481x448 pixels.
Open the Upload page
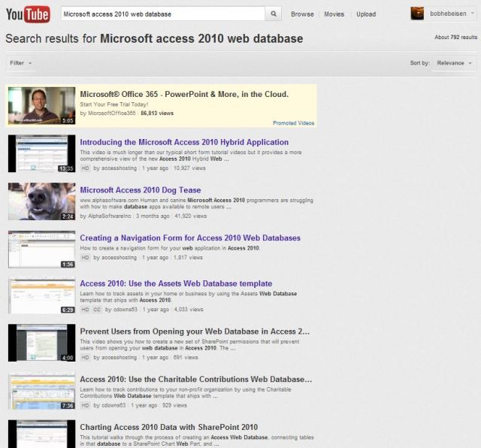[366, 14]
